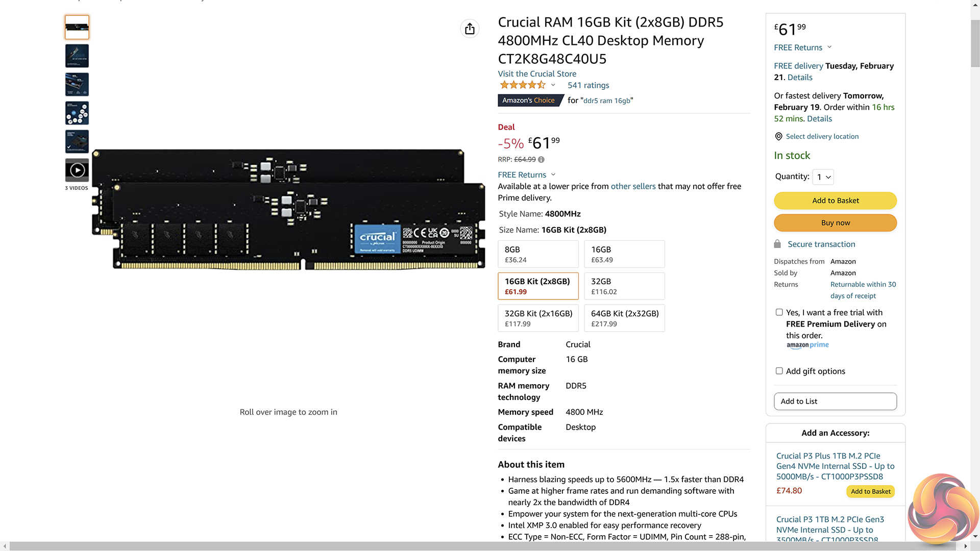
Task: Click the share icon above the product image
Action: (x=470, y=29)
